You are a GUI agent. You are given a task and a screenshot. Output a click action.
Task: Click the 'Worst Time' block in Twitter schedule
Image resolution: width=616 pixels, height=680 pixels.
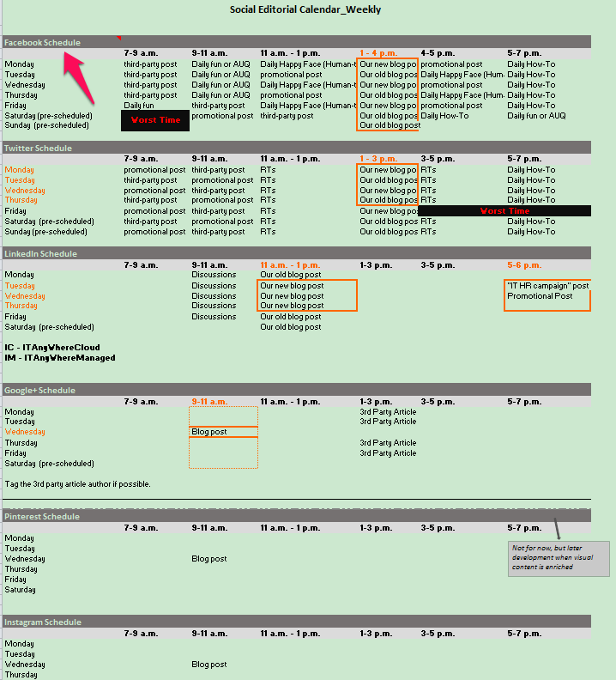[x=504, y=211]
